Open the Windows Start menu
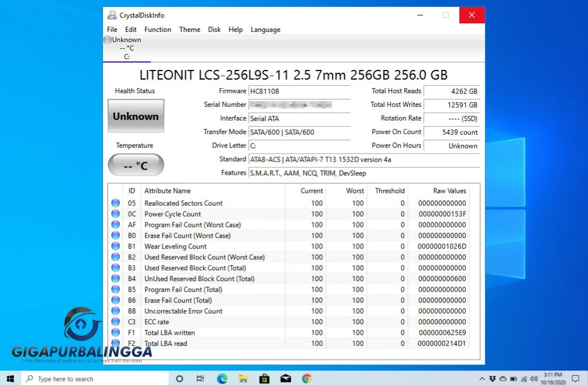588x385 pixels. pyautogui.click(x=10, y=379)
